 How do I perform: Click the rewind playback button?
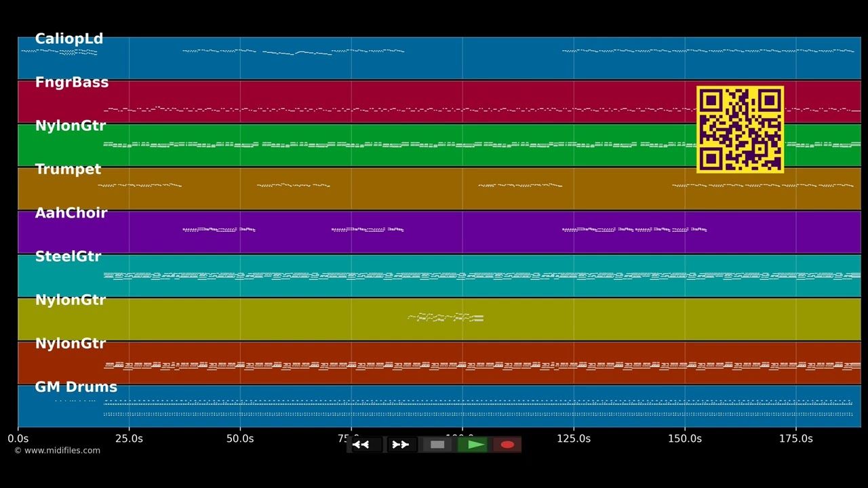tap(366, 445)
